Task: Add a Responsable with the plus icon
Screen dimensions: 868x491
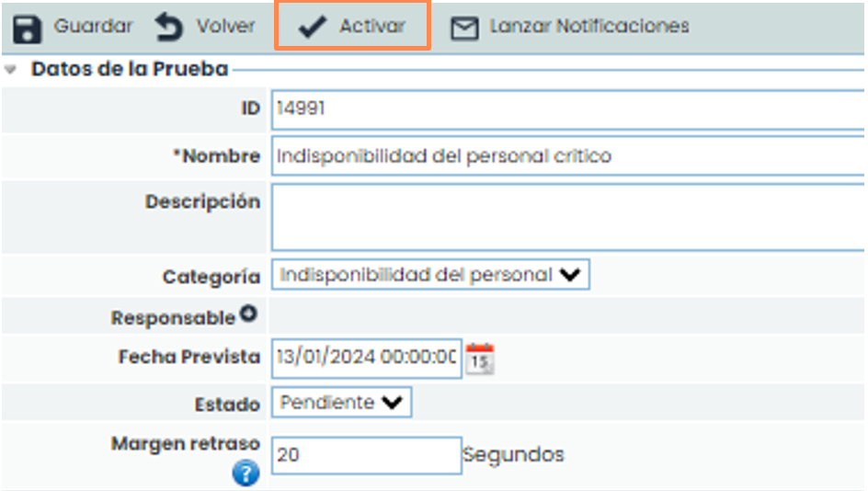Action: [248, 314]
